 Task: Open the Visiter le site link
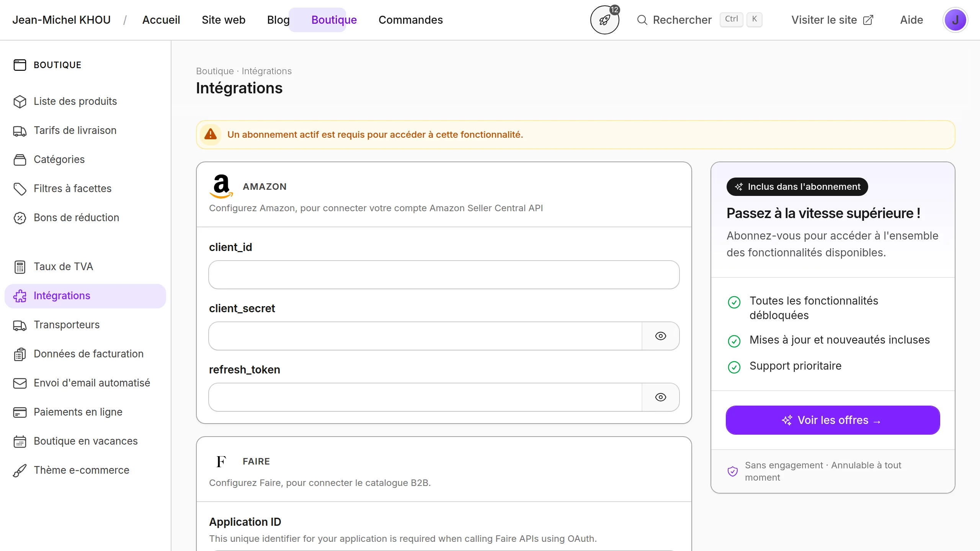[x=832, y=20]
